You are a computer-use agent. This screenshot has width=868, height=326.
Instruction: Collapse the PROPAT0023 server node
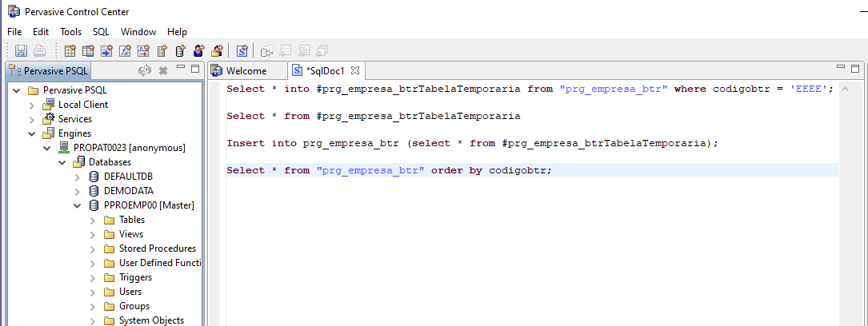pos(48,148)
